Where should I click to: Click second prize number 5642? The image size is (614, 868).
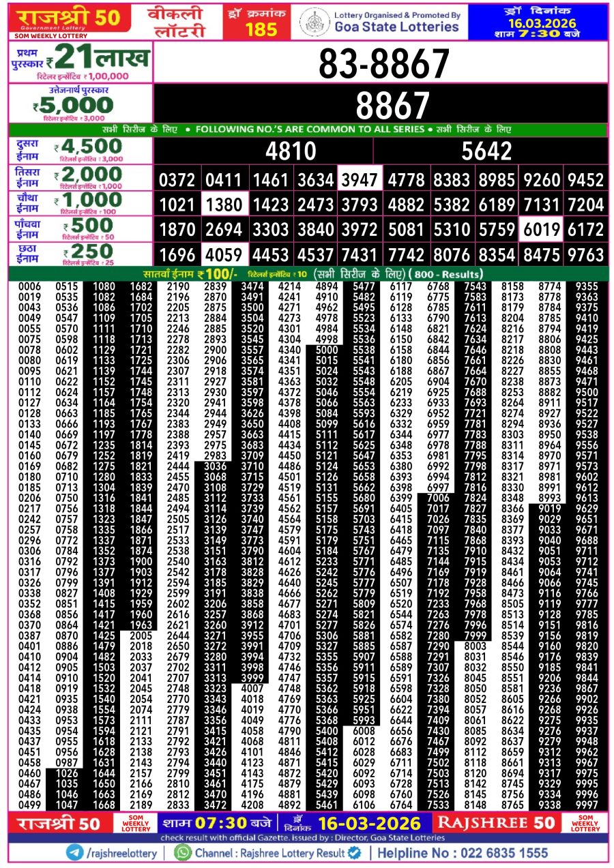[x=486, y=151]
